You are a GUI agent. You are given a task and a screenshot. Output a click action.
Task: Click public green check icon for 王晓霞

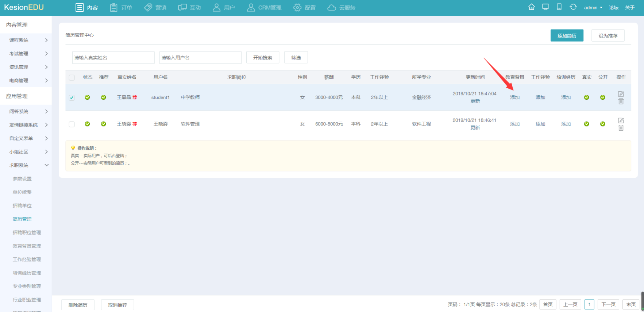[x=602, y=124]
